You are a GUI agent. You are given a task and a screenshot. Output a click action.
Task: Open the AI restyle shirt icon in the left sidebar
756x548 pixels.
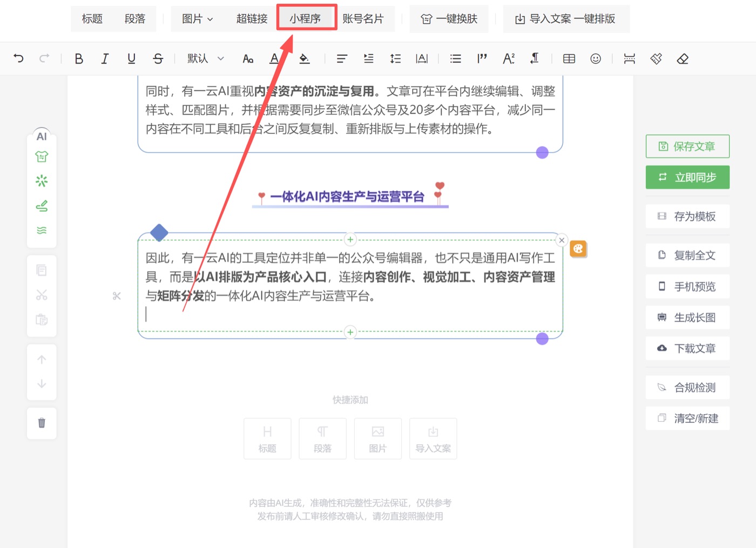(x=42, y=157)
